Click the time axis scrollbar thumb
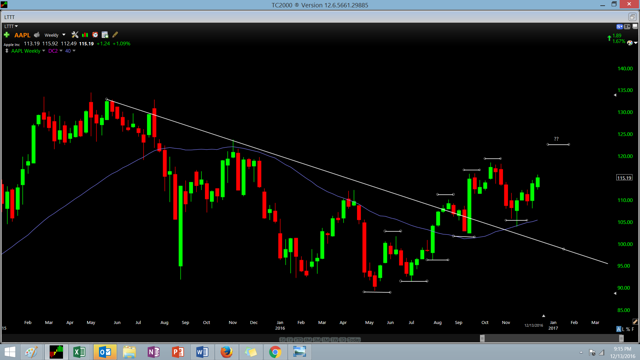 pyautogui.click(x=551, y=338)
